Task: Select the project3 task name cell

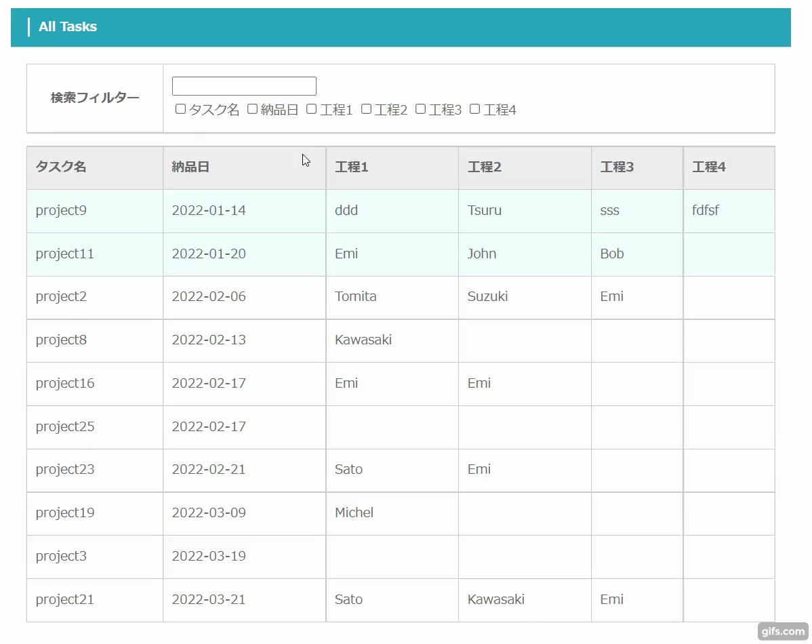Action: pos(95,557)
